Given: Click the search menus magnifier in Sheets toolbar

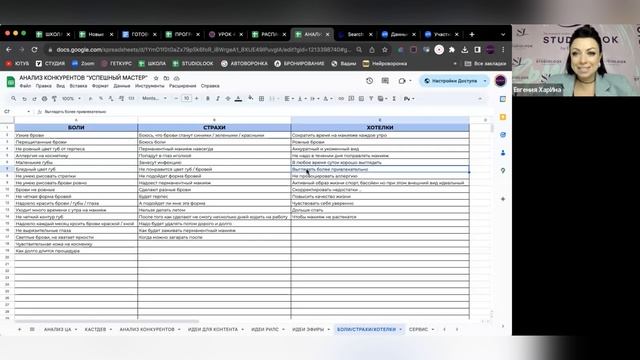Looking at the screenshot, I should tap(13, 98).
